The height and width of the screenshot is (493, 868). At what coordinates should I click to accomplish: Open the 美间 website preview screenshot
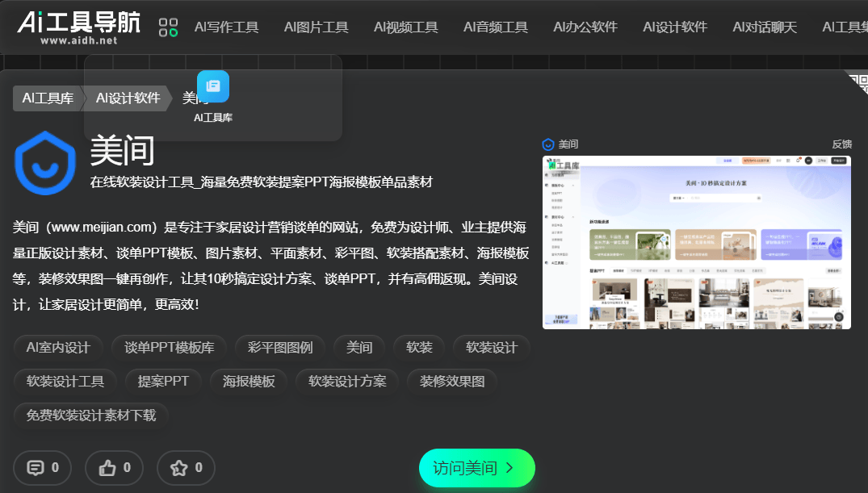pos(697,242)
